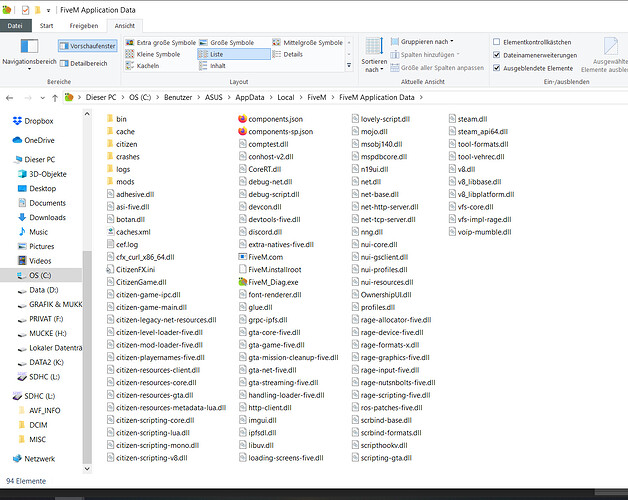
Task: Select Details layout
Action: [x=288, y=54]
